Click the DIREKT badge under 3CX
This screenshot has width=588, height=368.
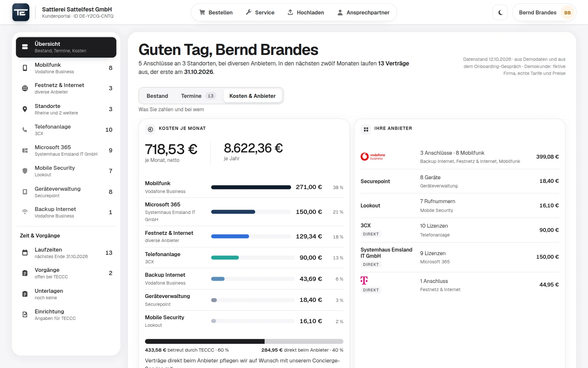371,234
